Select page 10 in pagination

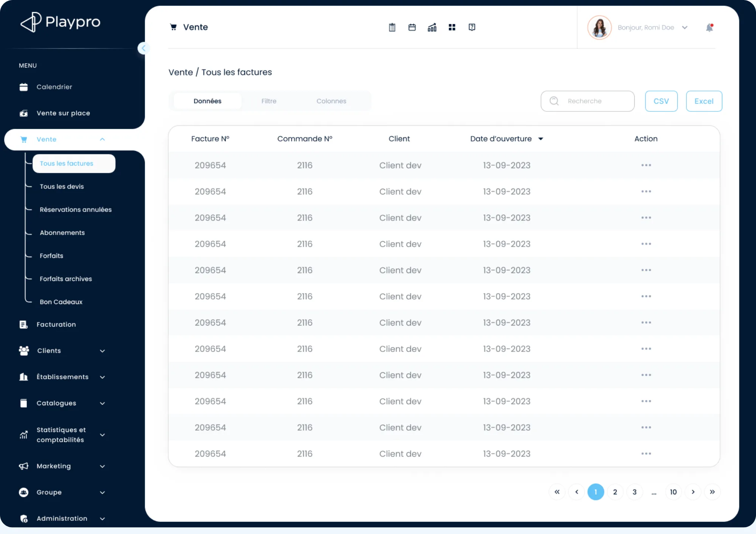pyautogui.click(x=673, y=492)
